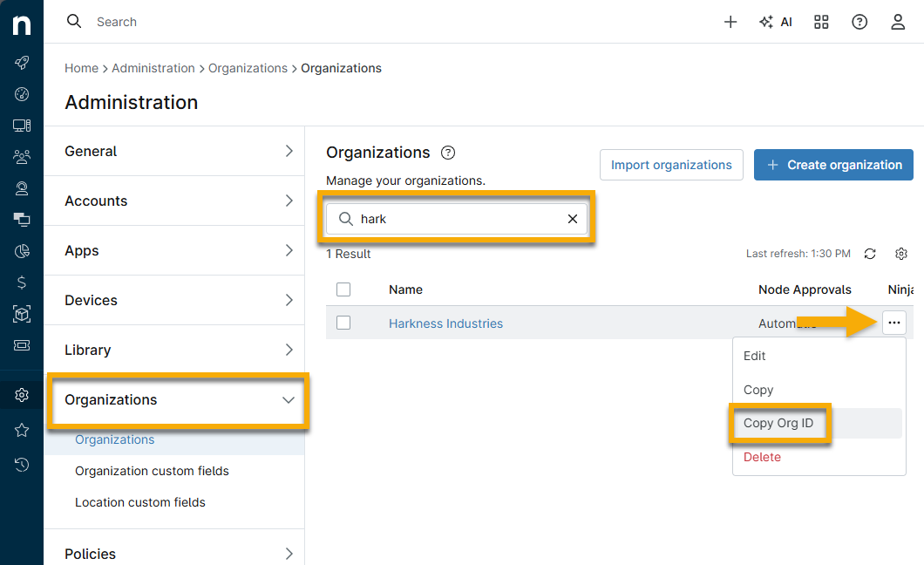This screenshot has width=924, height=565.
Task: Toggle the select-all checkbox in table header
Action: point(343,289)
